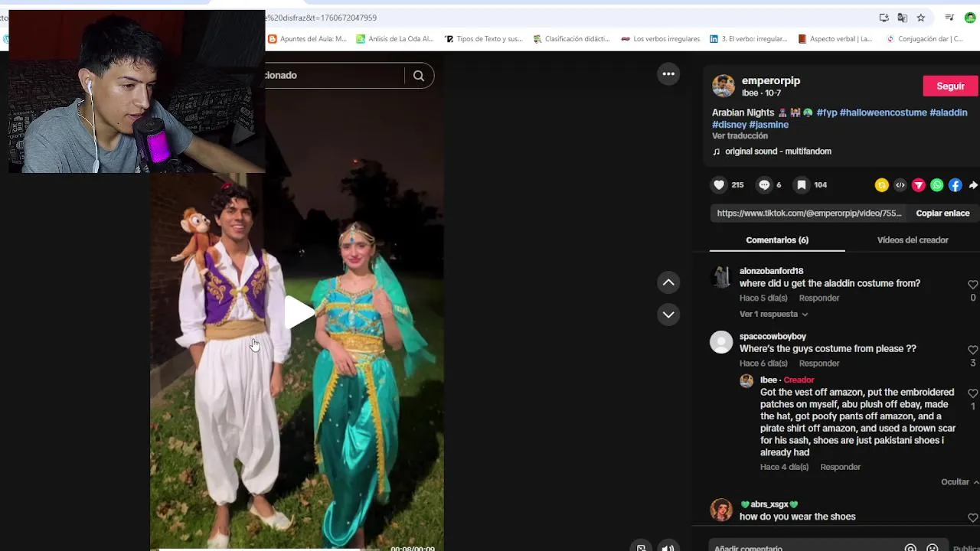
Task: Reply to Ibee creator comment
Action: (840, 467)
